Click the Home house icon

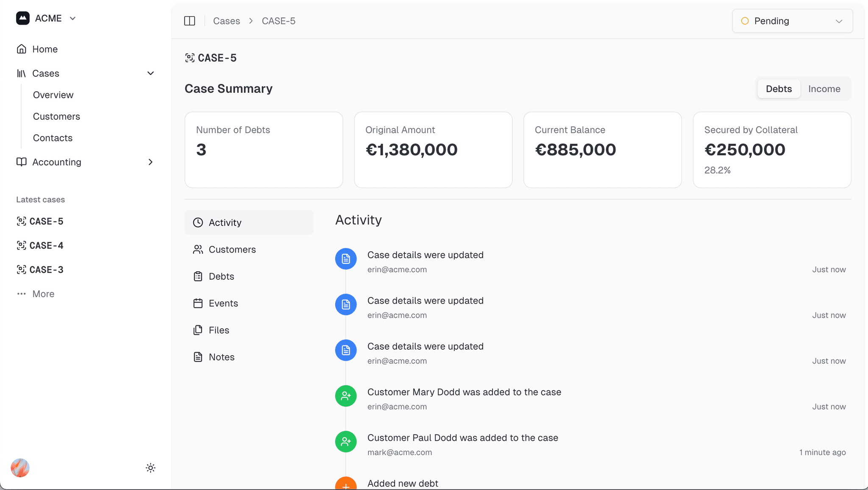(x=22, y=49)
